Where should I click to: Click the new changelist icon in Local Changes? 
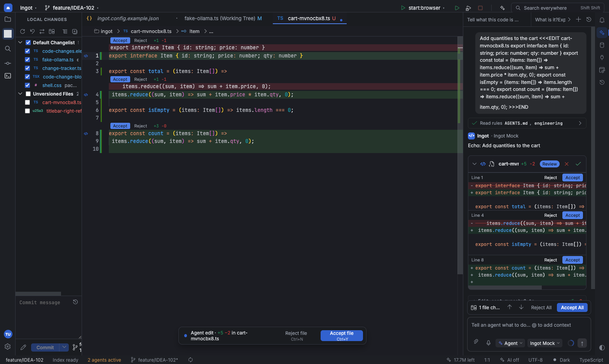point(75,31)
